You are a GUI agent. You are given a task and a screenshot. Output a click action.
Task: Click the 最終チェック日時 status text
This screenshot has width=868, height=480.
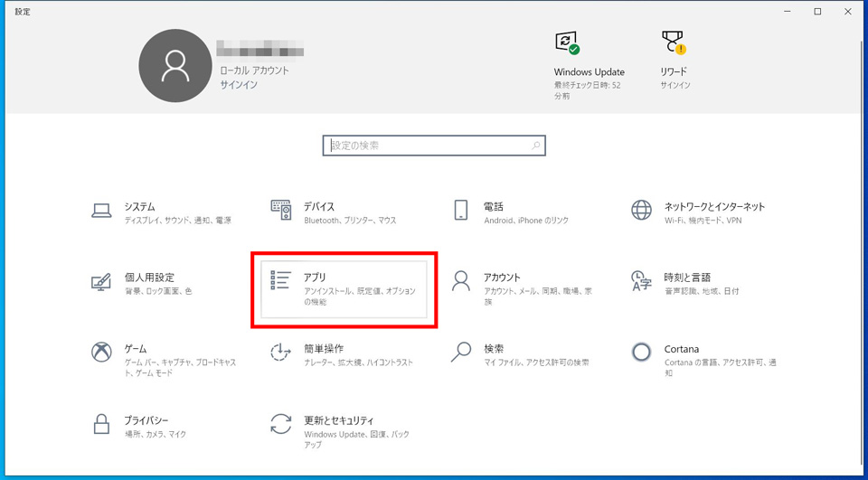(x=587, y=90)
